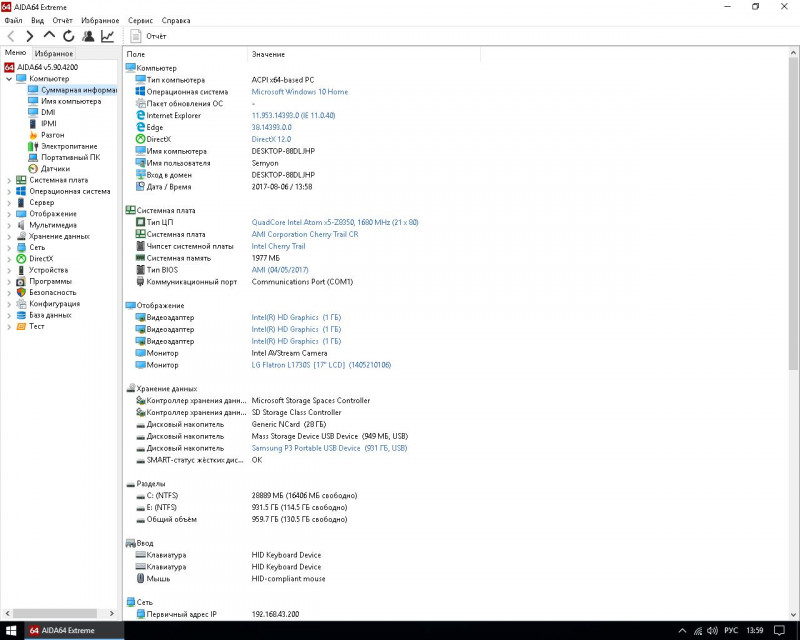Screen dimensions: 800x640
Task: Click the AIDA64 Extreme taskbar button
Action: pos(74,630)
